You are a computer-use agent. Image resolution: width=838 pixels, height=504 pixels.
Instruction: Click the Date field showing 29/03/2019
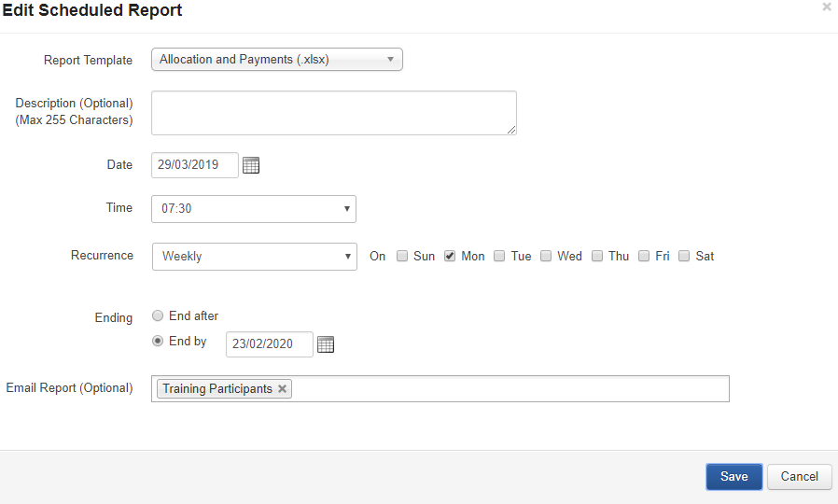pos(194,165)
